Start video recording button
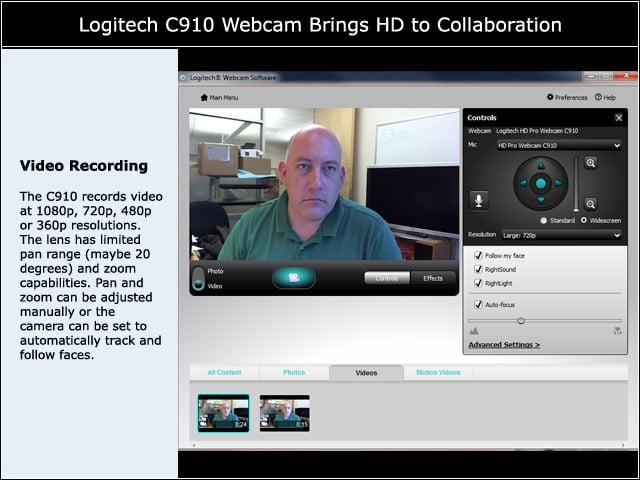This screenshot has width=640, height=480. pos(294,278)
